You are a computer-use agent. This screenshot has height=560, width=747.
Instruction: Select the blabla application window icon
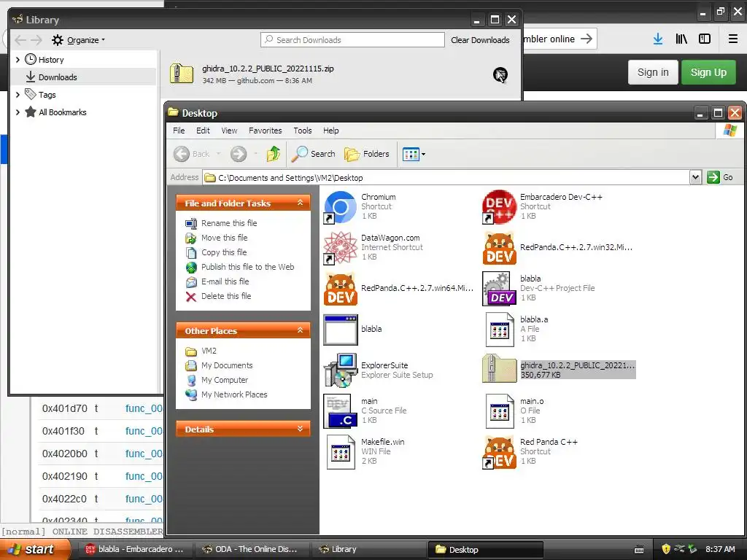pyautogui.click(x=340, y=330)
